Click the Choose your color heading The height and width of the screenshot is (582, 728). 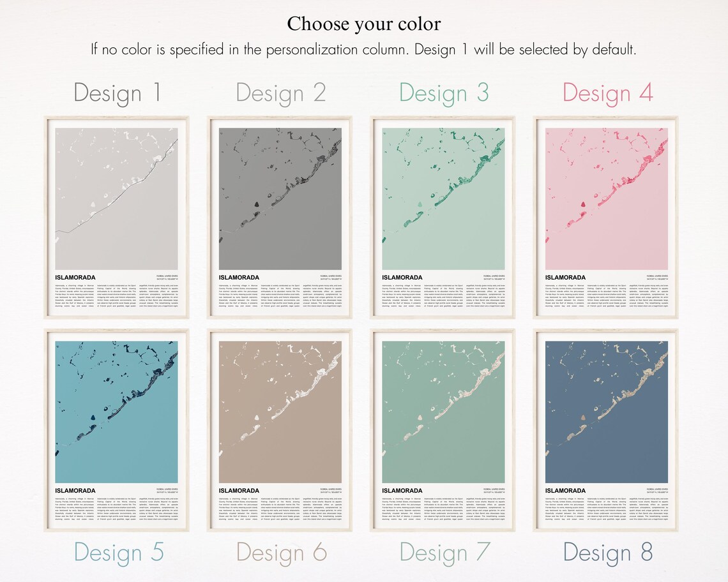point(363,24)
